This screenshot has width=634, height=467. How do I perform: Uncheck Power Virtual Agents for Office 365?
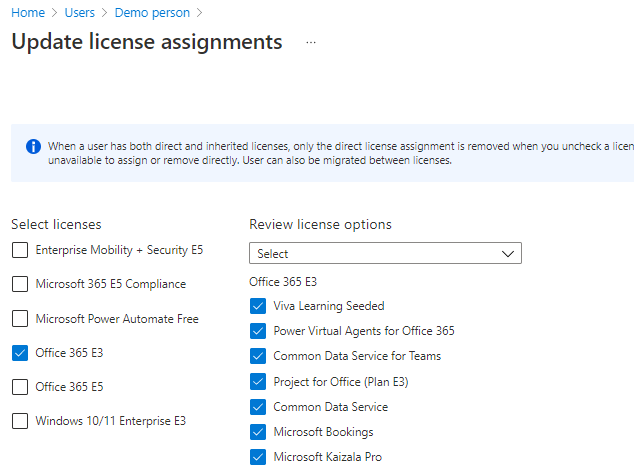pos(258,331)
